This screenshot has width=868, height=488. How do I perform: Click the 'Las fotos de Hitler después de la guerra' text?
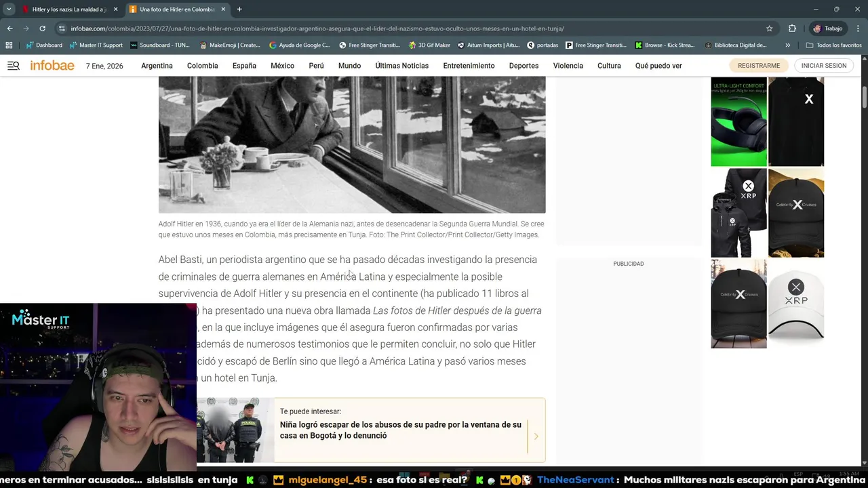click(457, 310)
